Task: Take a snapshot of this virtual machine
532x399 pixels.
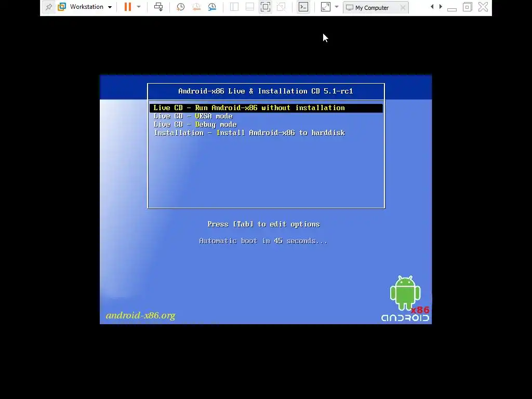Action: [x=180, y=7]
